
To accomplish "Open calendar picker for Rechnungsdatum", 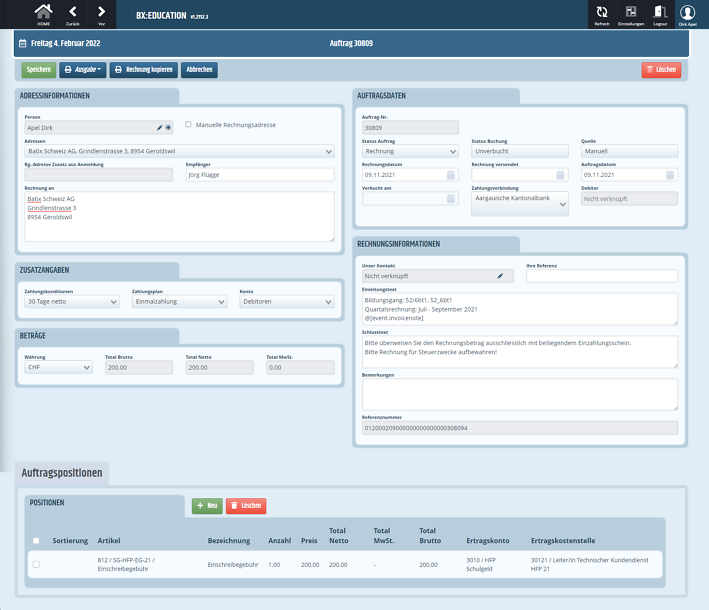I will point(451,175).
